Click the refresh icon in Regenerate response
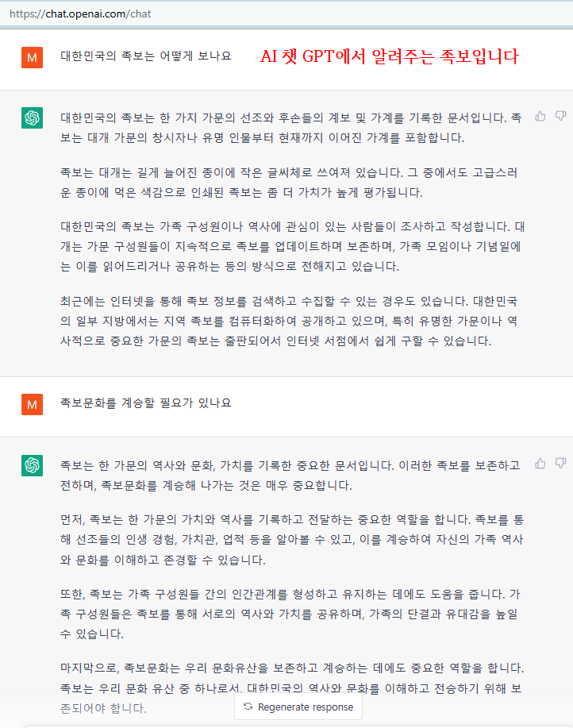Image resolution: width=573 pixels, height=728 pixels. click(248, 707)
